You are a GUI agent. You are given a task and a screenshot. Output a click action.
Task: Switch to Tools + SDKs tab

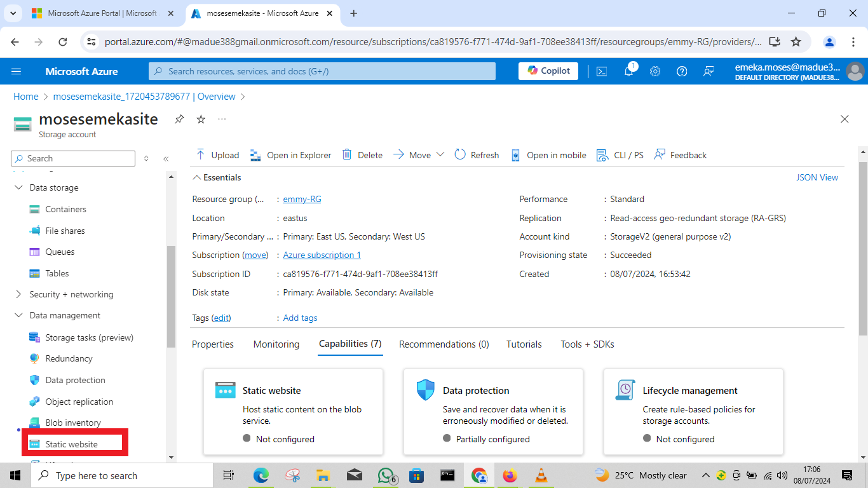click(x=587, y=344)
